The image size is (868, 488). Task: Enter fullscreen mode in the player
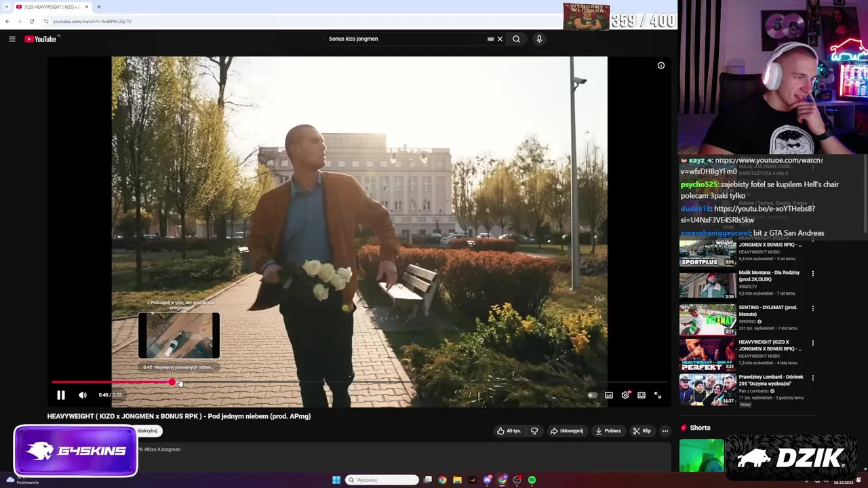pyautogui.click(x=658, y=395)
